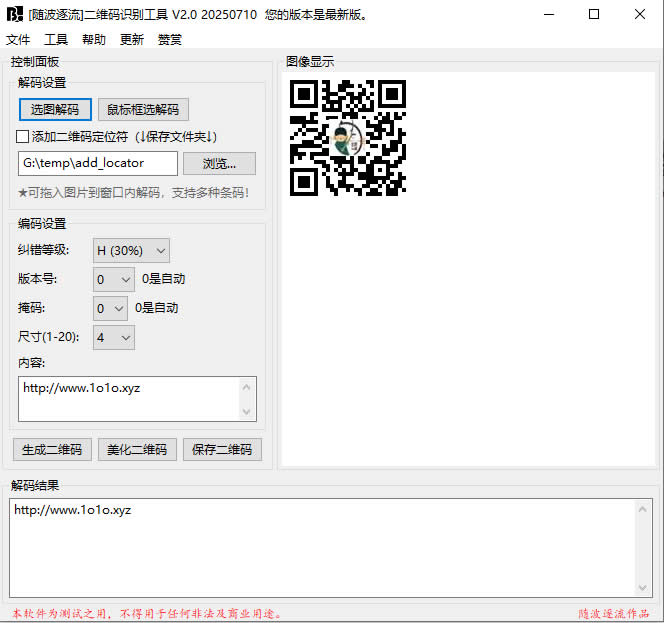
Task: Close the 二维码识别工具 window
Action: coord(640,14)
